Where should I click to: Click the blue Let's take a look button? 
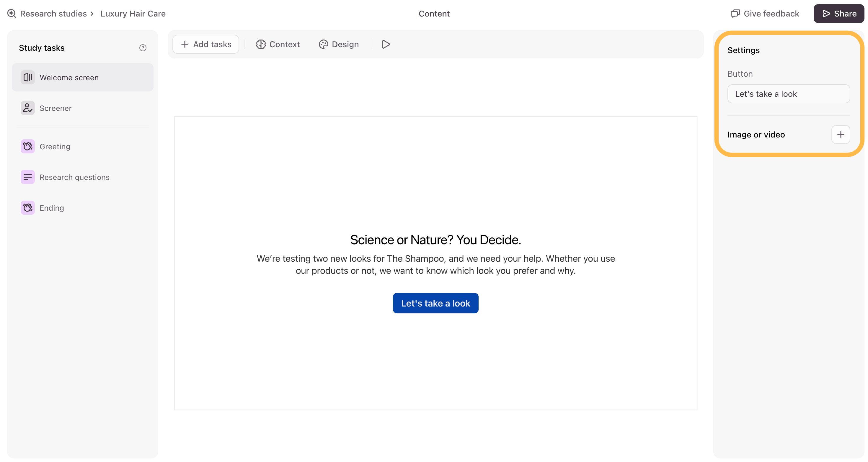pyautogui.click(x=435, y=303)
